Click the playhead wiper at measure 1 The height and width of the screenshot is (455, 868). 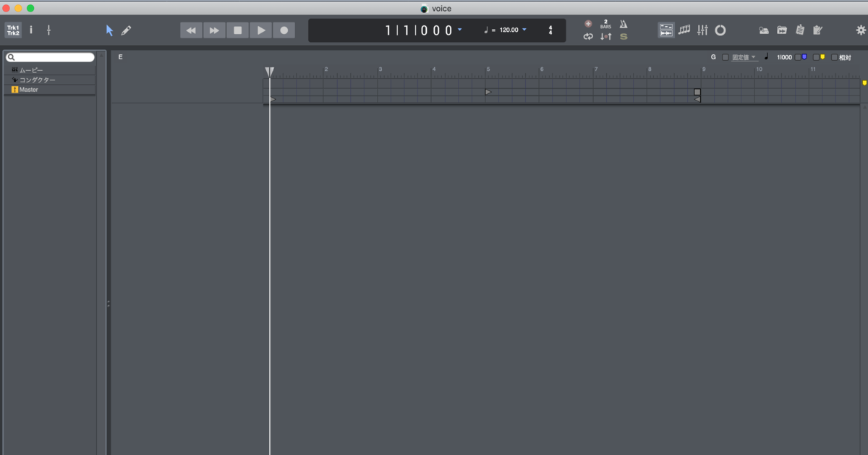tap(269, 72)
